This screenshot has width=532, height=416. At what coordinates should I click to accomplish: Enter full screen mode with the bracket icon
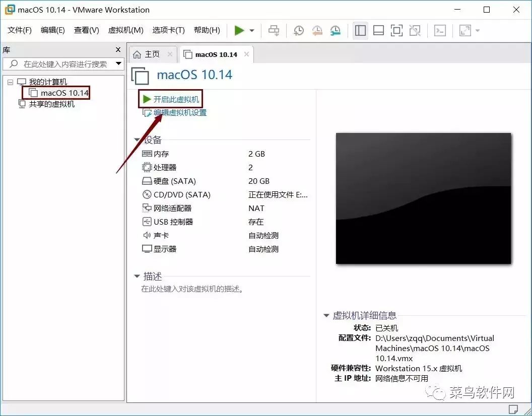[396, 30]
